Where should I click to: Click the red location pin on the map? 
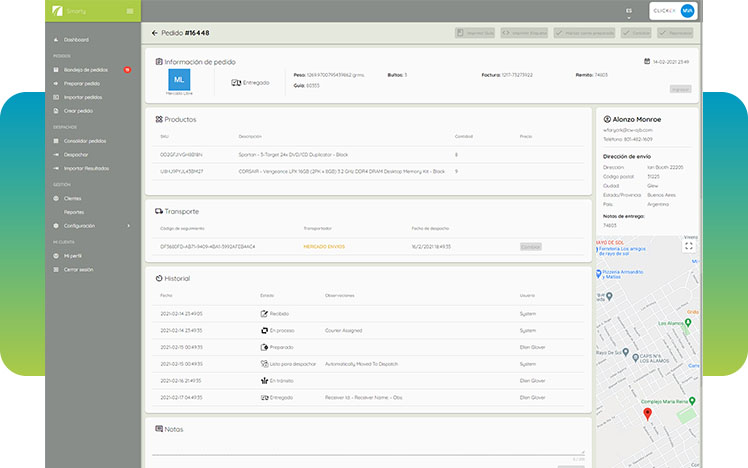tap(647, 414)
